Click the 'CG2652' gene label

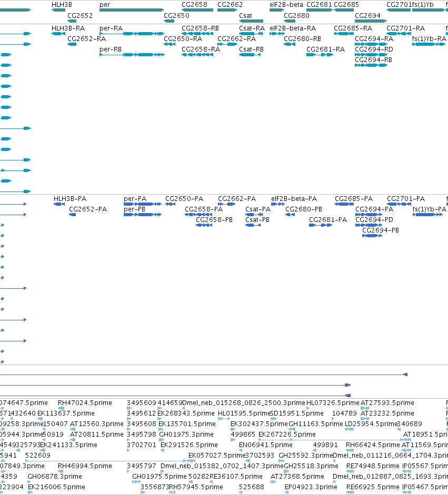point(80,15)
